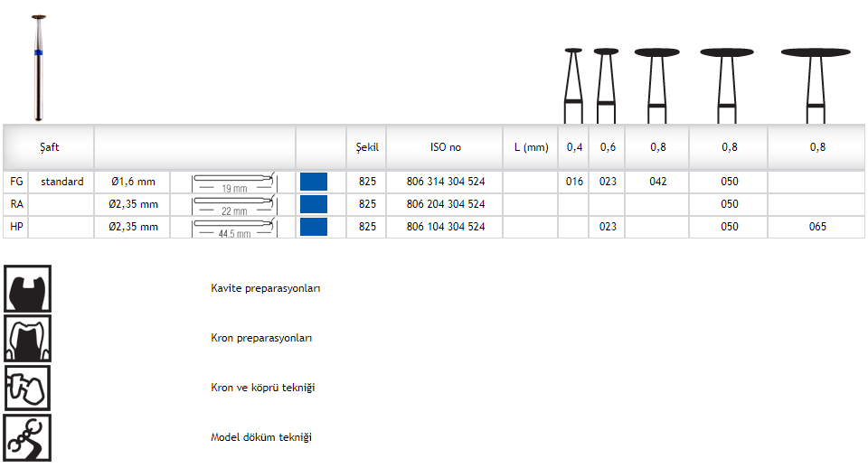Screen dimensions: 868x468
Task: Click the Şaft column header
Action: point(50,147)
